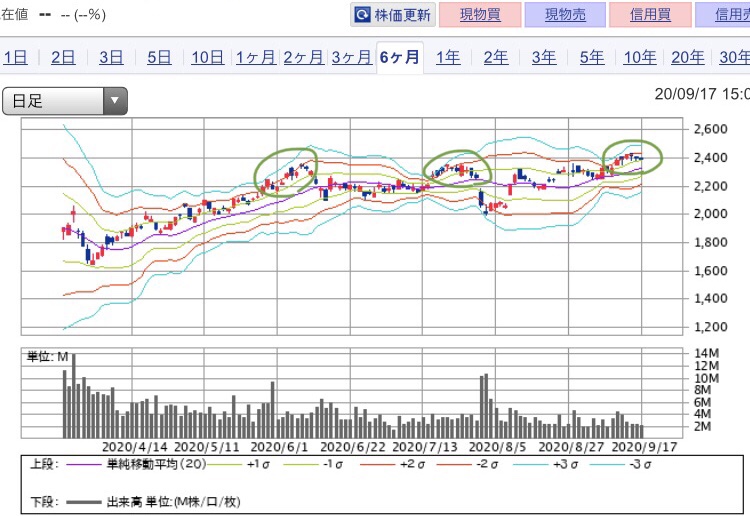Viewport: 750px width, 516px height.
Task: Select the 2日 period tab
Action: [63, 57]
